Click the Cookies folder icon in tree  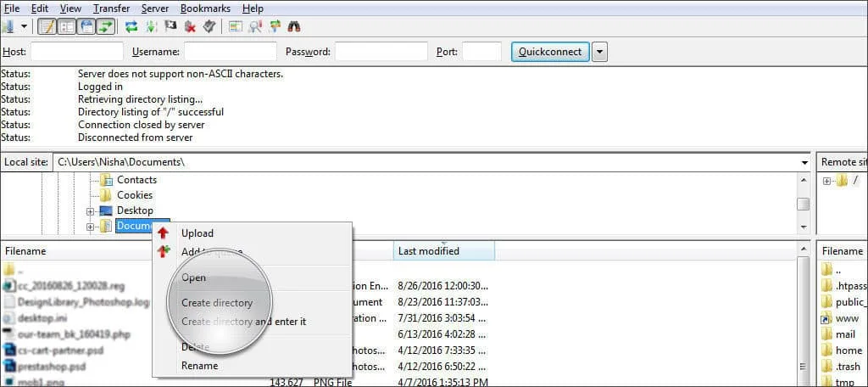tap(106, 195)
